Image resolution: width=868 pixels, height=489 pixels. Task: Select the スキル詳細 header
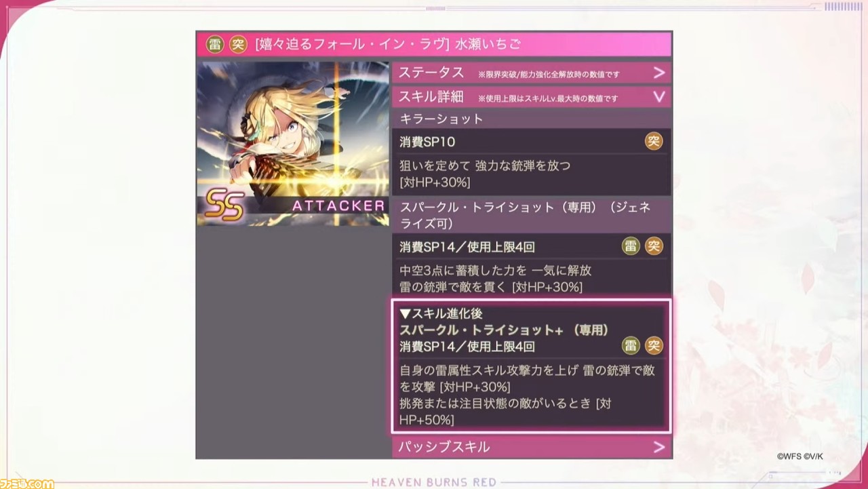click(532, 96)
